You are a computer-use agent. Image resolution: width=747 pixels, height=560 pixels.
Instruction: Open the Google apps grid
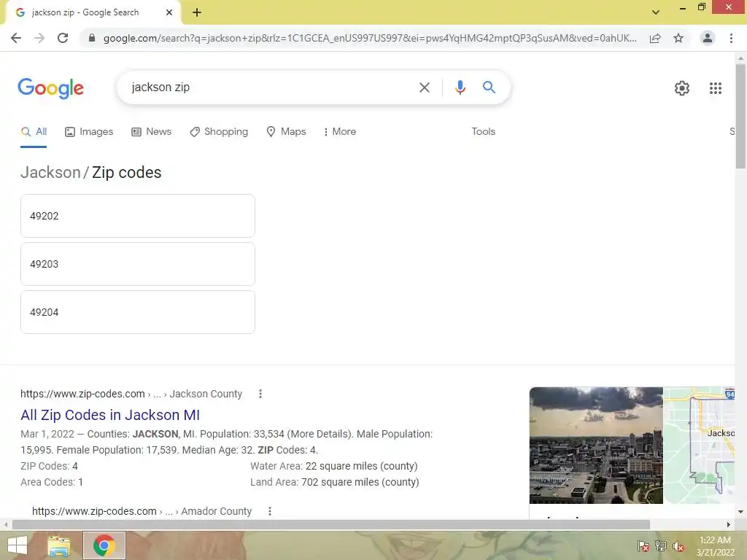[x=715, y=88]
